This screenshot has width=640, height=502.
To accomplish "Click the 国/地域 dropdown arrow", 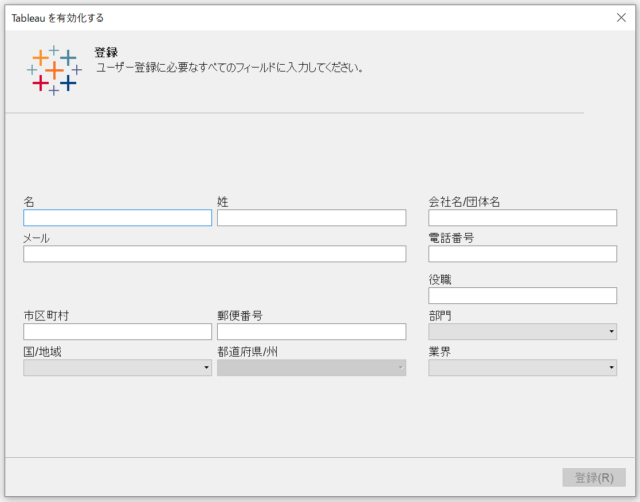I will (206, 367).
